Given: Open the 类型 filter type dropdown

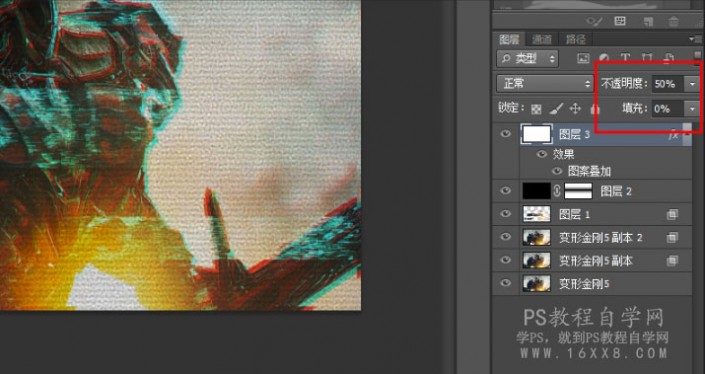Looking at the screenshot, I should click(x=527, y=58).
